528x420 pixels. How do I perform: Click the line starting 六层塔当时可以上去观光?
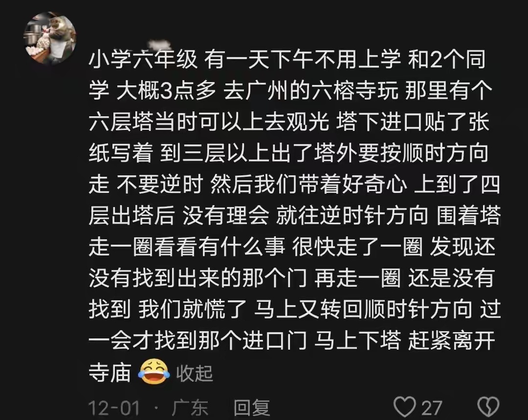point(289,122)
